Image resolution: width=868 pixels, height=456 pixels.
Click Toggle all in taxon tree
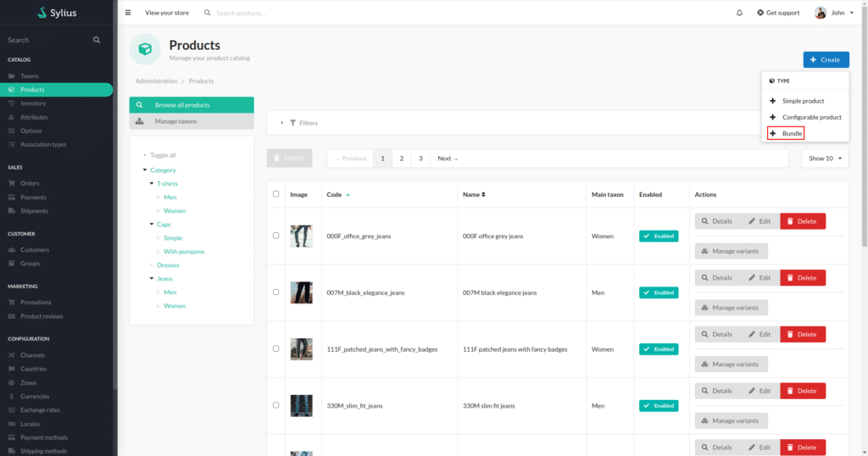click(163, 155)
